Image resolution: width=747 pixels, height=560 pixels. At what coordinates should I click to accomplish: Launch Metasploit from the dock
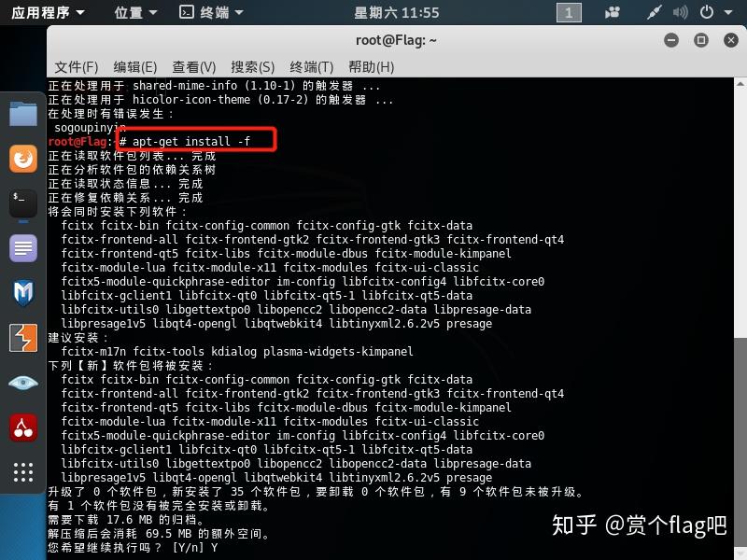22,293
